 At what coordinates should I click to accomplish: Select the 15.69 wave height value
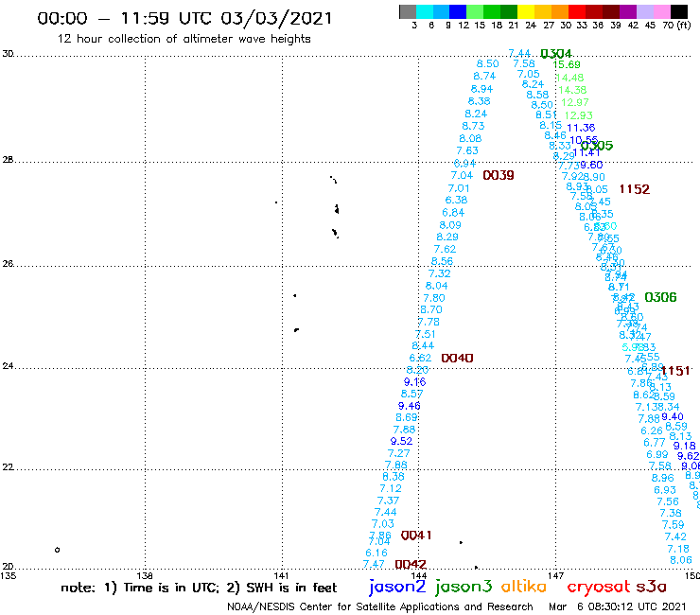pos(567,64)
